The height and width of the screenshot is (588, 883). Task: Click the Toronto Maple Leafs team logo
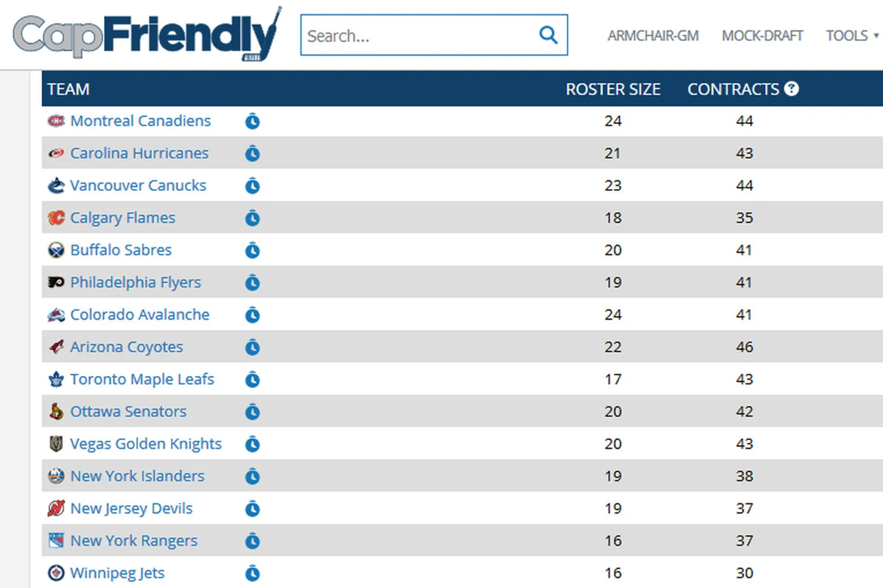56,379
